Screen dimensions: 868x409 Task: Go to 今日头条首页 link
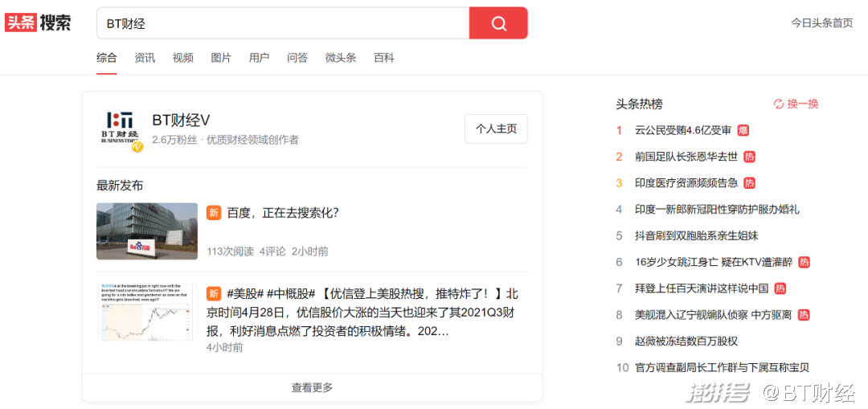point(821,22)
